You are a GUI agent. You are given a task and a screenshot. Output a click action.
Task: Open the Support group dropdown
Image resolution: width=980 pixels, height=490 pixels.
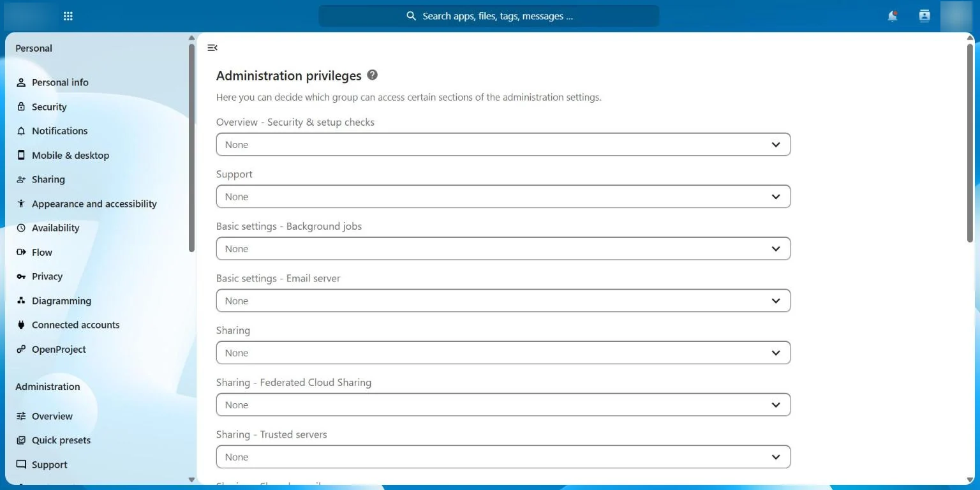pos(503,197)
